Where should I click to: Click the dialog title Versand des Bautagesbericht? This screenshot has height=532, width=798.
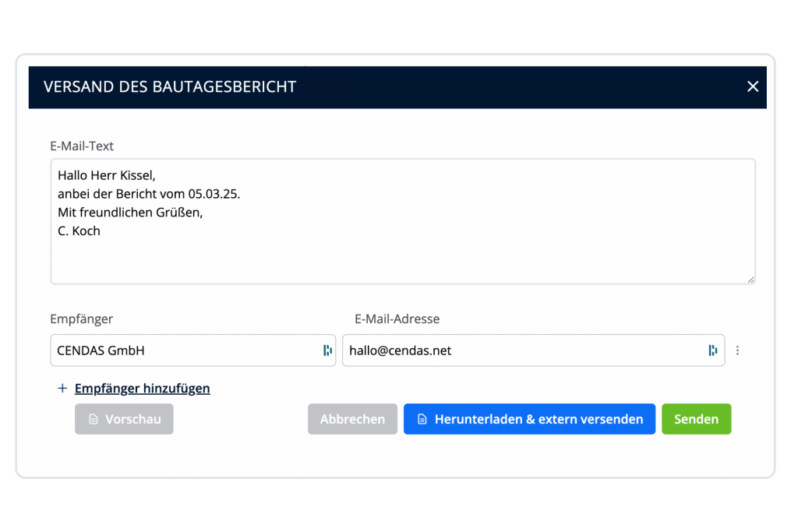click(x=172, y=86)
